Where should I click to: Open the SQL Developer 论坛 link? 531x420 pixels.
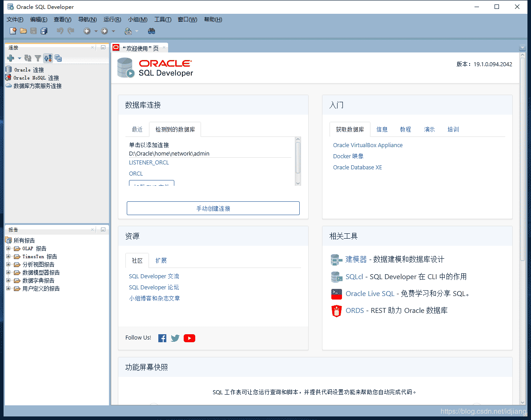coord(154,287)
